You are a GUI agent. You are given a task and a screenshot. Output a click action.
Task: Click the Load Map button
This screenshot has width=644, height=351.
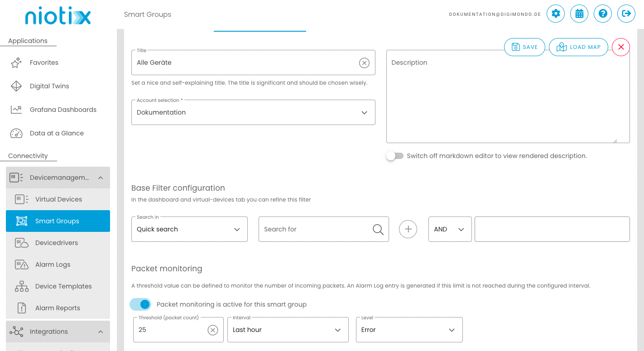578,47
